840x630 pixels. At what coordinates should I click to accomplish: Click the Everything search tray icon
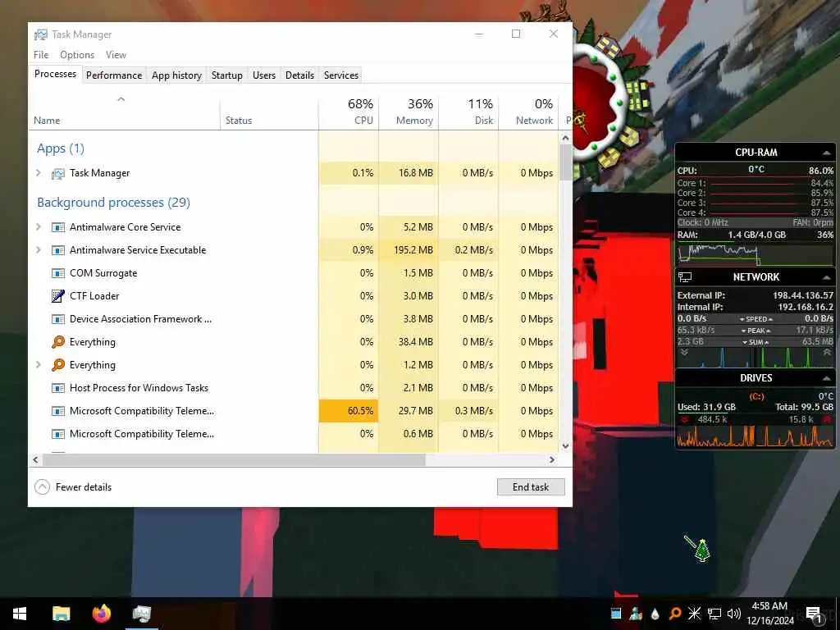675,614
